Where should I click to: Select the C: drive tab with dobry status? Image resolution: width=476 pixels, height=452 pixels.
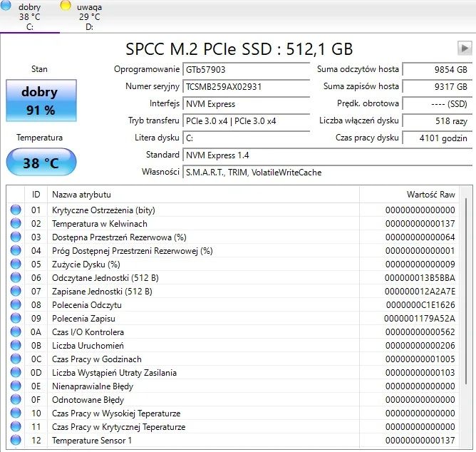click(30, 16)
